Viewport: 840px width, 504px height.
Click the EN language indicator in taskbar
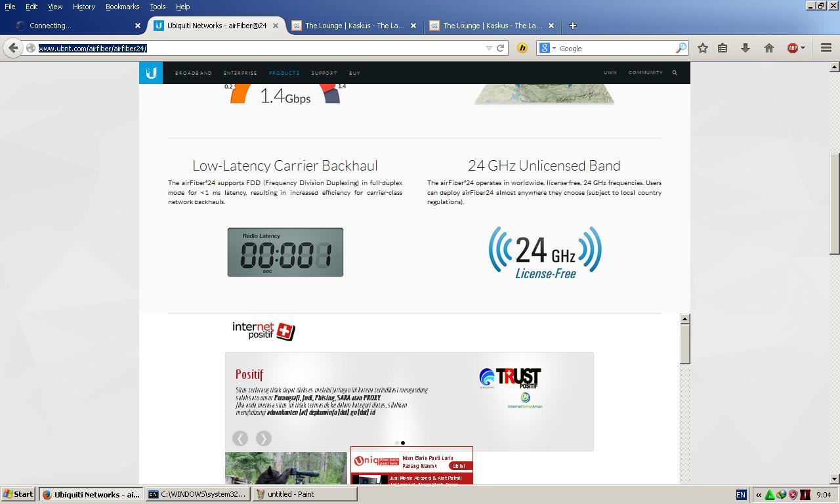[x=741, y=495]
